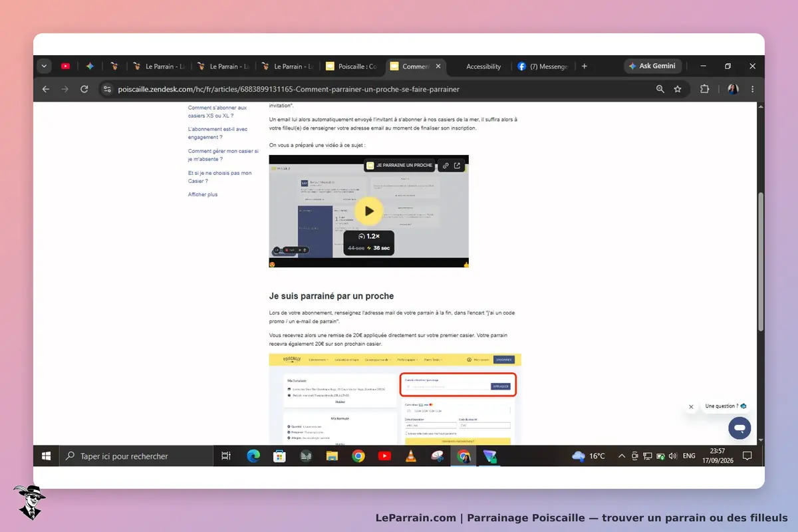Open 'Comment gérer mon casier si je m'absente ?'
Screen dimensions: 798x532
pos(223,155)
